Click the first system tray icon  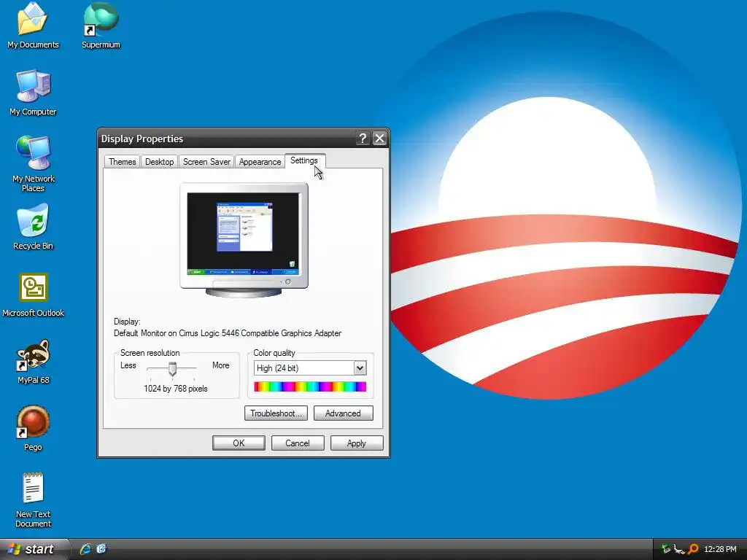click(x=665, y=549)
